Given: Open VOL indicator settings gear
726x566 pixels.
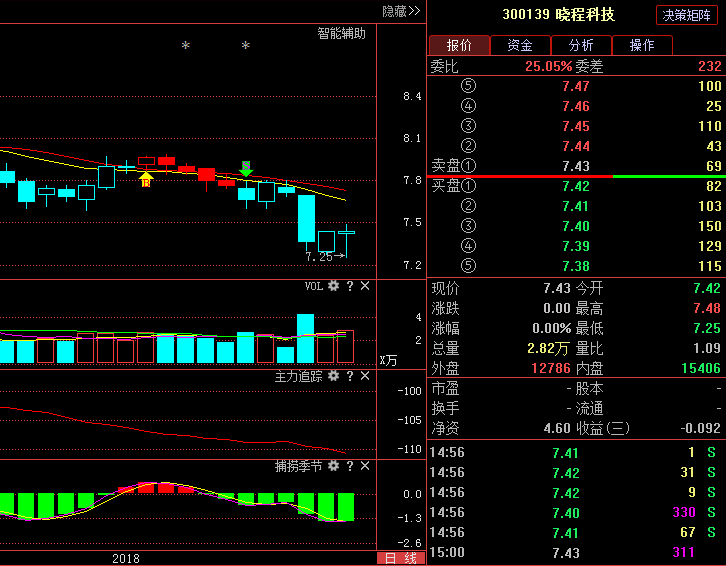Looking at the screenshot, I should [x=334, y=286].
